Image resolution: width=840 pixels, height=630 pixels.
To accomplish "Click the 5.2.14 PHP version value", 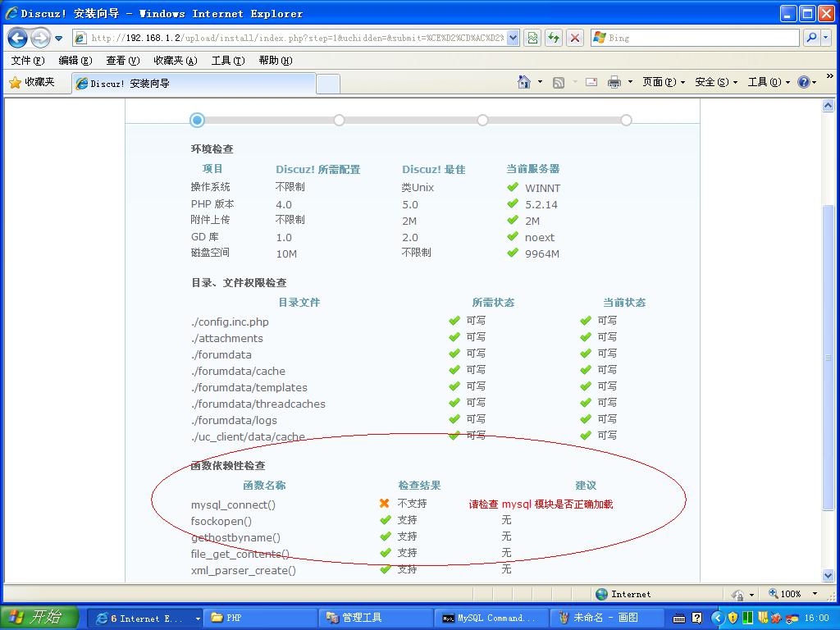I will click(541, 204).
